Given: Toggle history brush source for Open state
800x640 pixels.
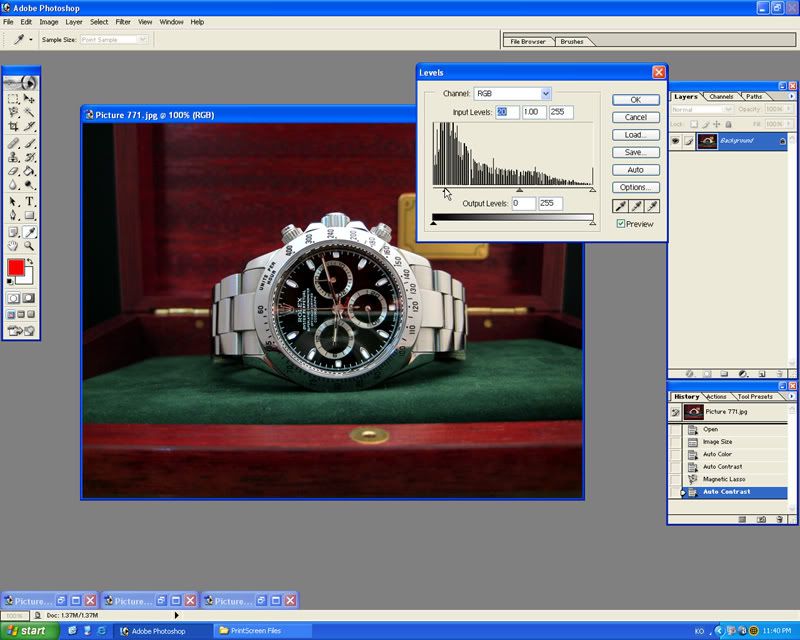Looking at the screenshot, I should click(676, 429).
